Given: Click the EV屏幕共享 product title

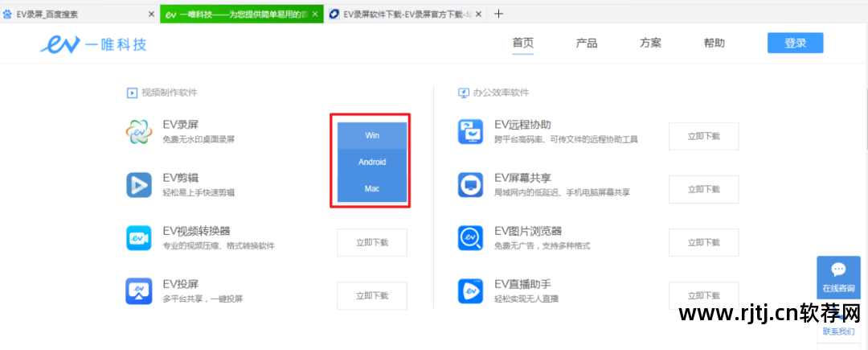Looking at the screenshot, I should [x=522, y=179].
